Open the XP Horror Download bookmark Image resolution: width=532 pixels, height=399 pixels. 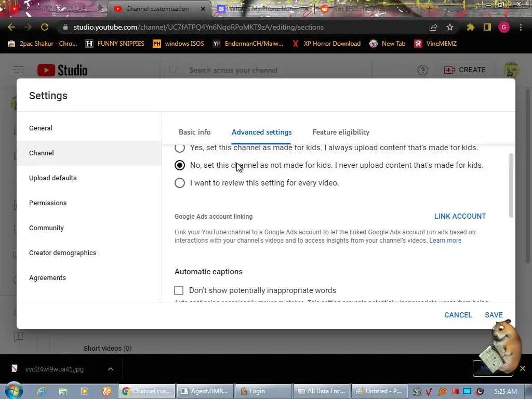[x=326, y=44]
